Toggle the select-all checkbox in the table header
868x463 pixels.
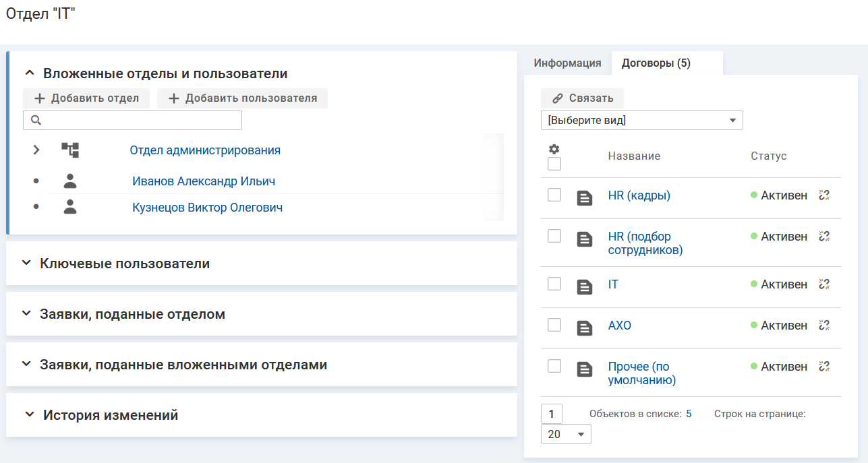[x=554, y=164]
